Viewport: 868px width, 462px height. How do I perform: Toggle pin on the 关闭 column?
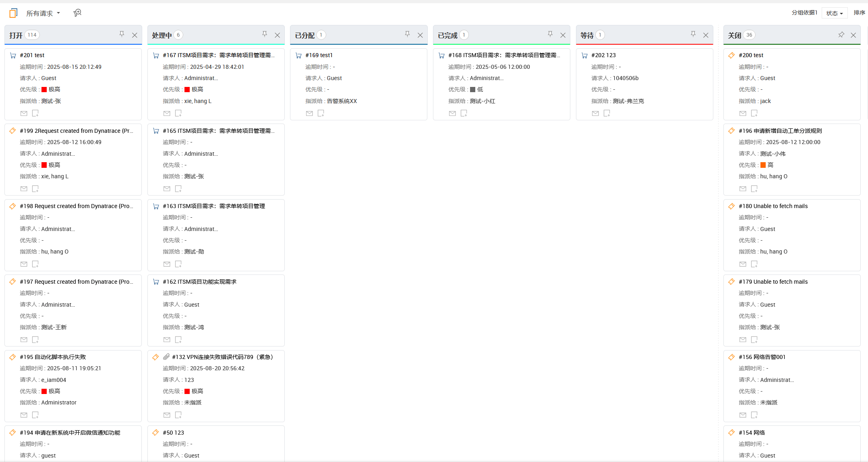841,35
